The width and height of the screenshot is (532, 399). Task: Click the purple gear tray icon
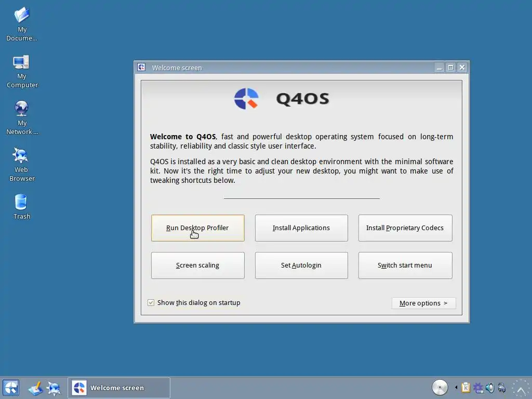(478, 388)
